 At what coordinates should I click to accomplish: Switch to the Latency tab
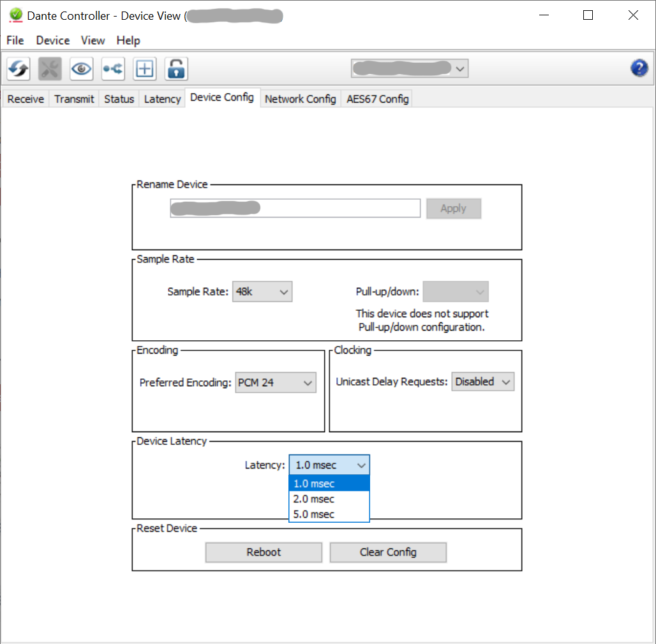pos(162,99)
